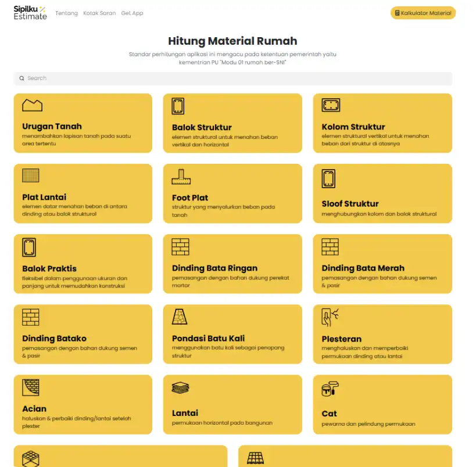Click the Urugan Tanah soil mound icon
Screen dimensions: 476x467
pos(32,105)
